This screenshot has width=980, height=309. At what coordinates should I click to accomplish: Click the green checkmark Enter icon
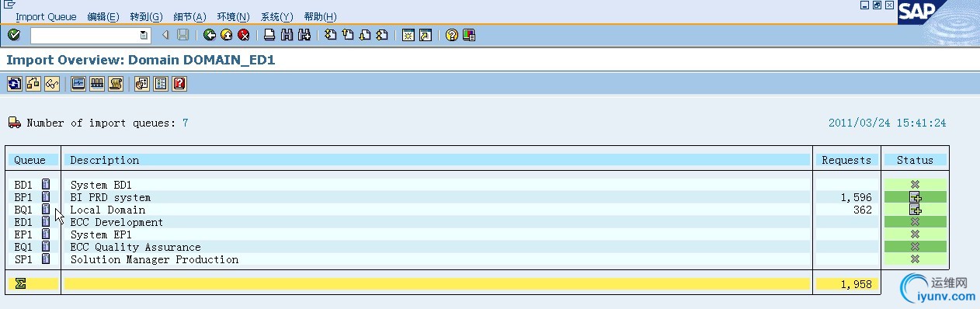point(13,35)
